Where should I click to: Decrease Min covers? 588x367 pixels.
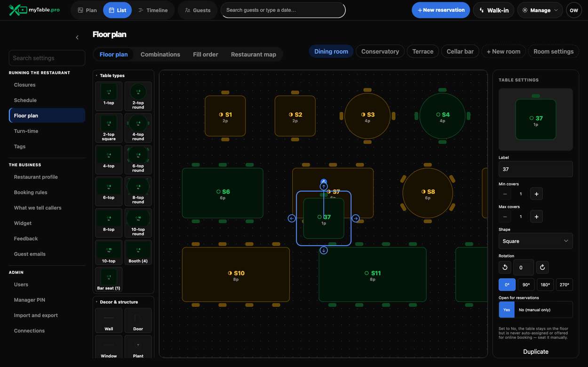click(505, 194)
